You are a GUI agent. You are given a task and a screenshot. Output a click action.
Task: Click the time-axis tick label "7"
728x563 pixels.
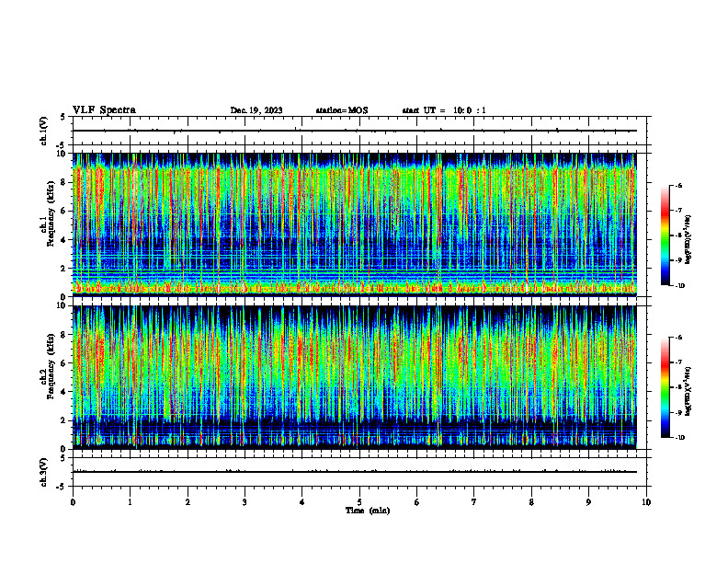[474, 502]
